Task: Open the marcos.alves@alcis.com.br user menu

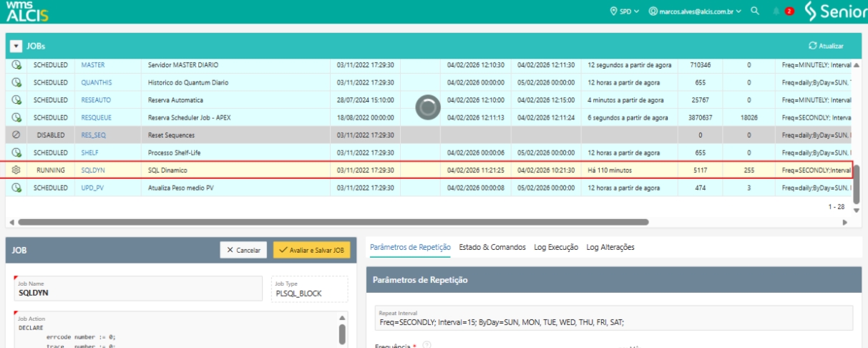Action: 695,11
